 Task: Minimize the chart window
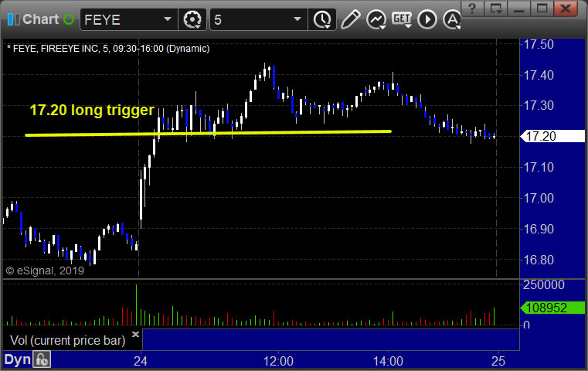(519, 9)
